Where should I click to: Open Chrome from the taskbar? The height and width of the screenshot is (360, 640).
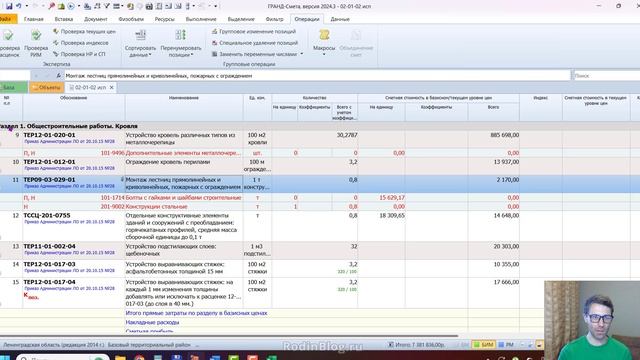click(x=140, y=357)
